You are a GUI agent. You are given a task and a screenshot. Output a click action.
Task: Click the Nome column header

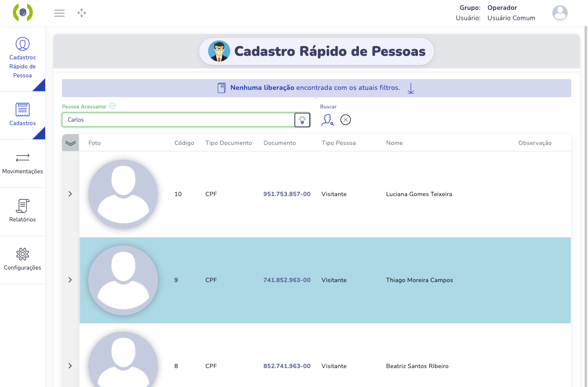pyautogui.click(x=394, y=143)
